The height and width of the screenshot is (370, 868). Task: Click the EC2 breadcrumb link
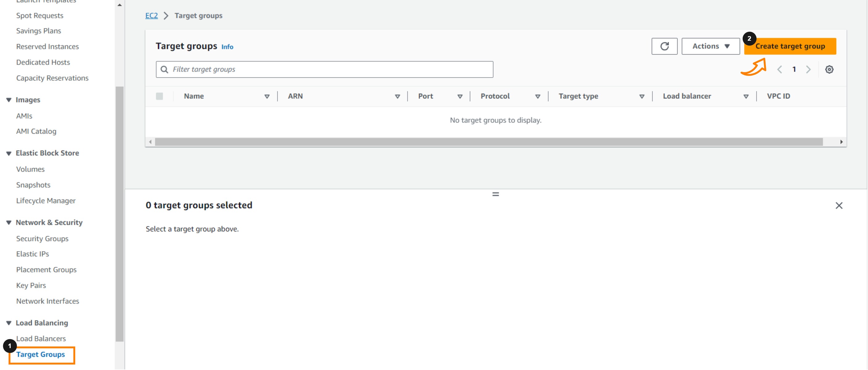(x=151, y=15)
